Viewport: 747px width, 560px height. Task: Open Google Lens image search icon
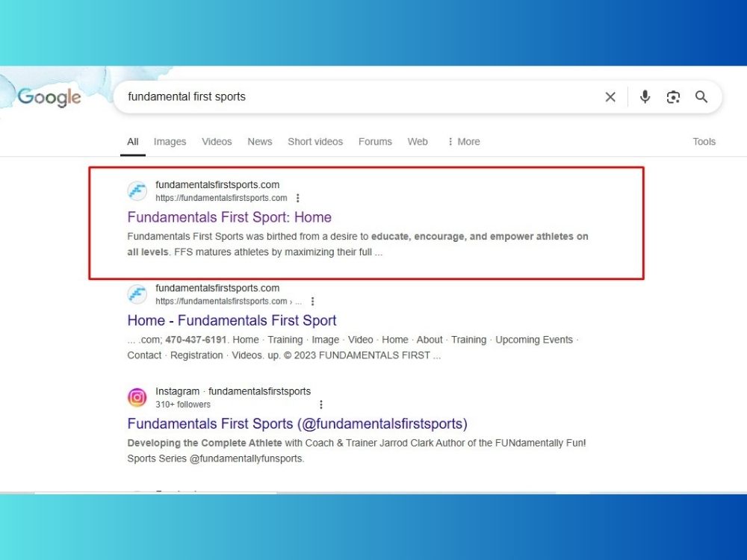[673, 97]
